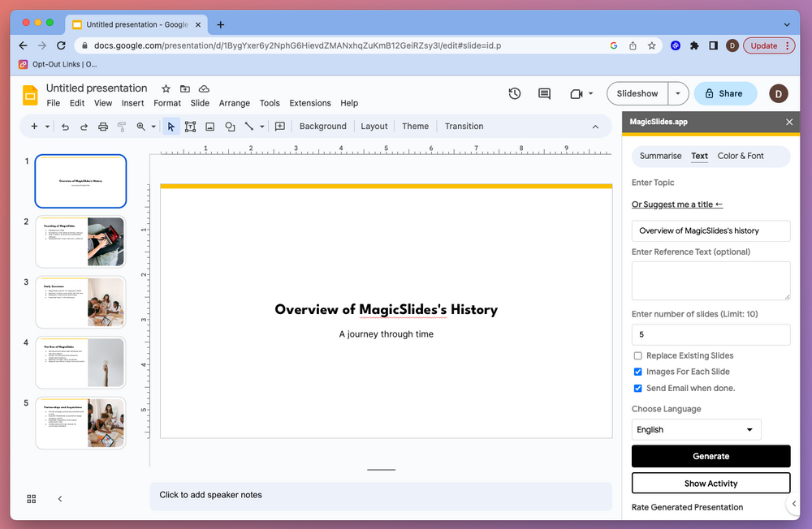Enable Replace Existing Slides checkbox

(x=638, y=355)
